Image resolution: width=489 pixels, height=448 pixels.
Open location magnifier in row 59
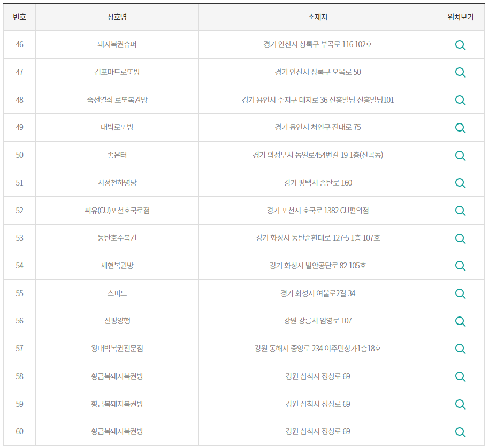point(460,404)
